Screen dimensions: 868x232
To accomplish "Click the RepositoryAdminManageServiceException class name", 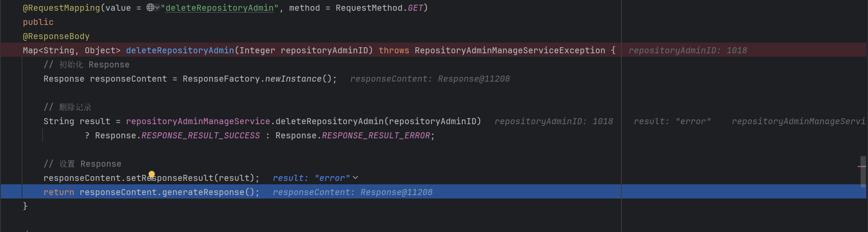I will coord(510,50).
